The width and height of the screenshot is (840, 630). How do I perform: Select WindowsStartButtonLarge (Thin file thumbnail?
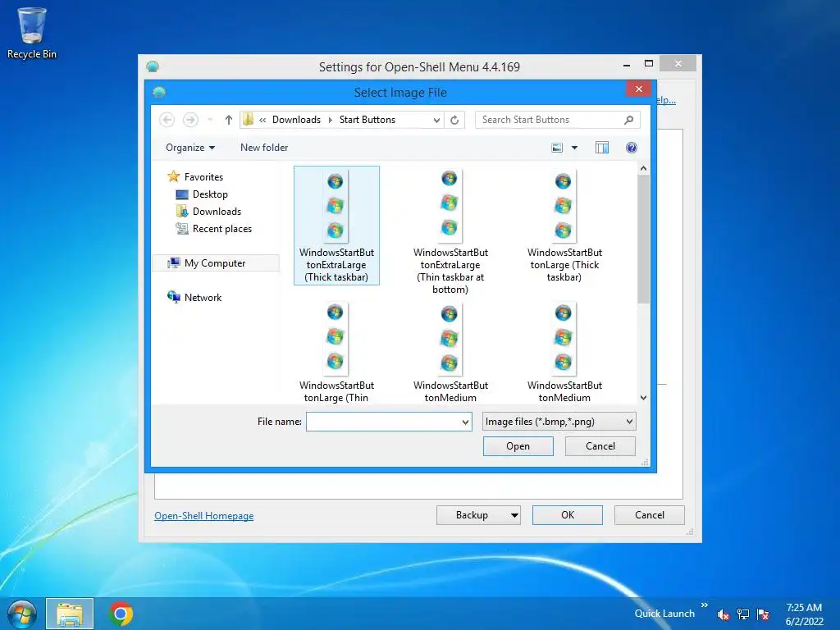336,337
